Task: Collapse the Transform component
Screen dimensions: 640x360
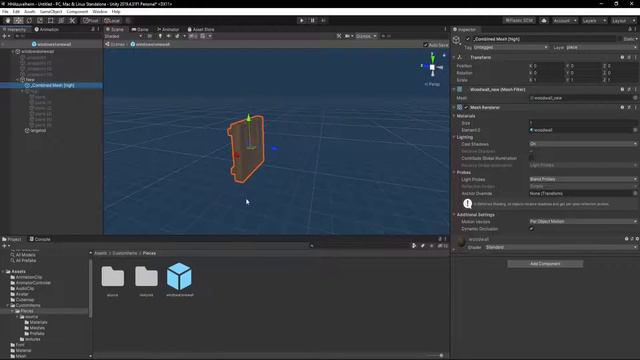Action: (454, 58)
